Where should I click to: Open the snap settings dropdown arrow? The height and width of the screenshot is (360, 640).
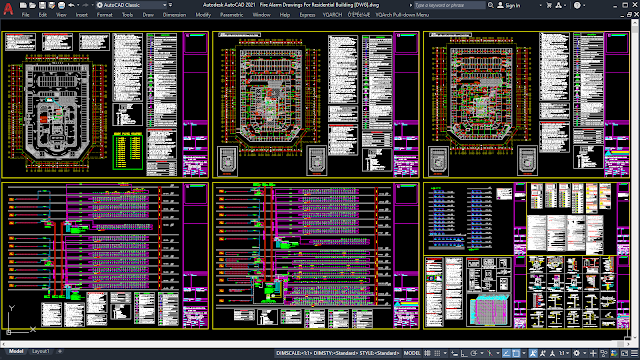pyautogui.click(x=445, y=353)
